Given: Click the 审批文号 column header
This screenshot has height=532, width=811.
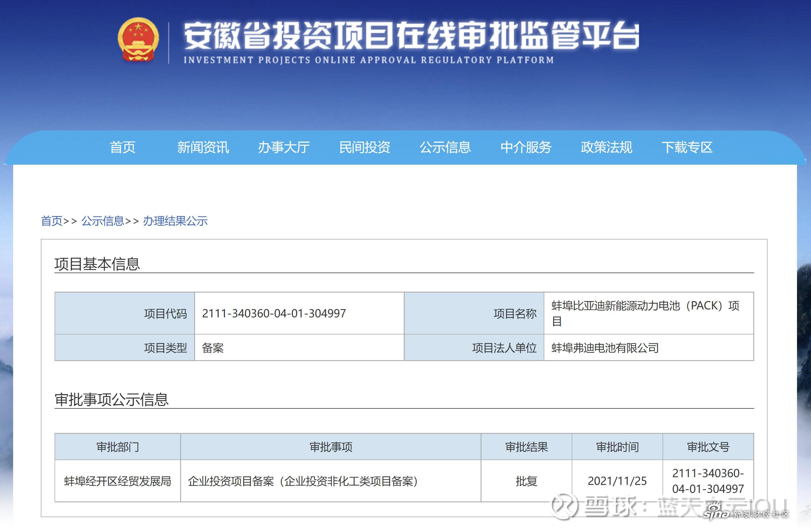Looking at the screenshot, I should pos(708,447).
